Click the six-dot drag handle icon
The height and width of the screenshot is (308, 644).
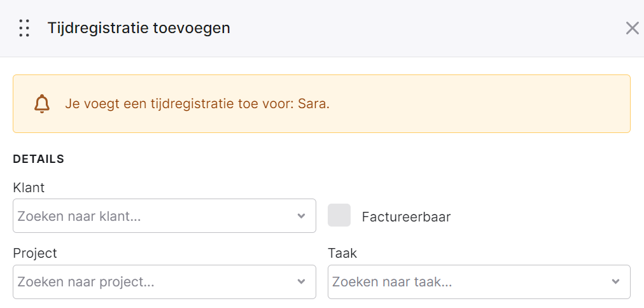tap(24, 29)
